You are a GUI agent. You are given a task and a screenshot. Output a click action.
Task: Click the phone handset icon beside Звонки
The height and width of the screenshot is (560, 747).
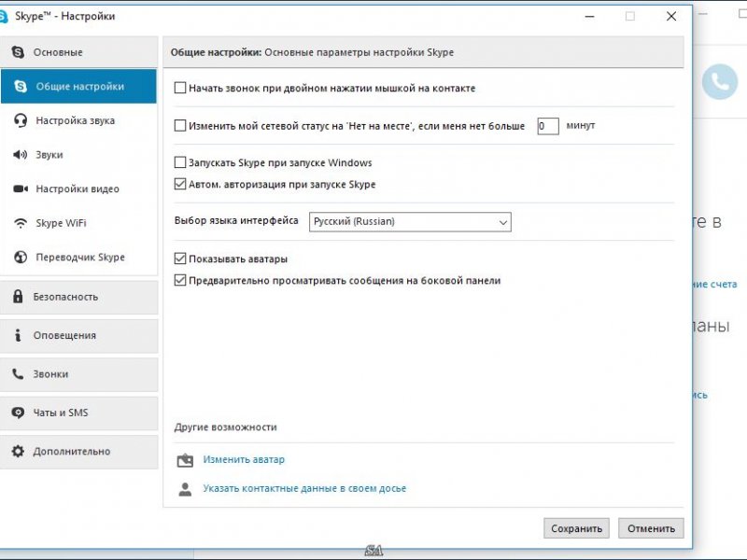click(18, 374)
